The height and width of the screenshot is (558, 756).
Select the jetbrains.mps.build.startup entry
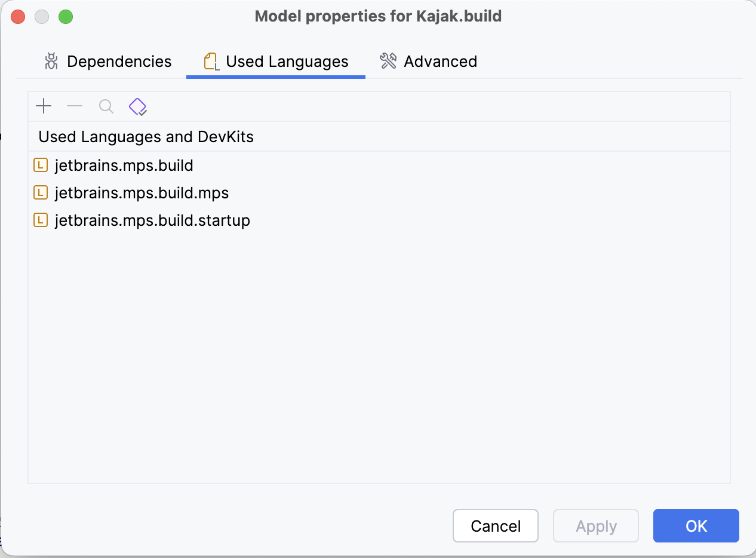[152, 220]
